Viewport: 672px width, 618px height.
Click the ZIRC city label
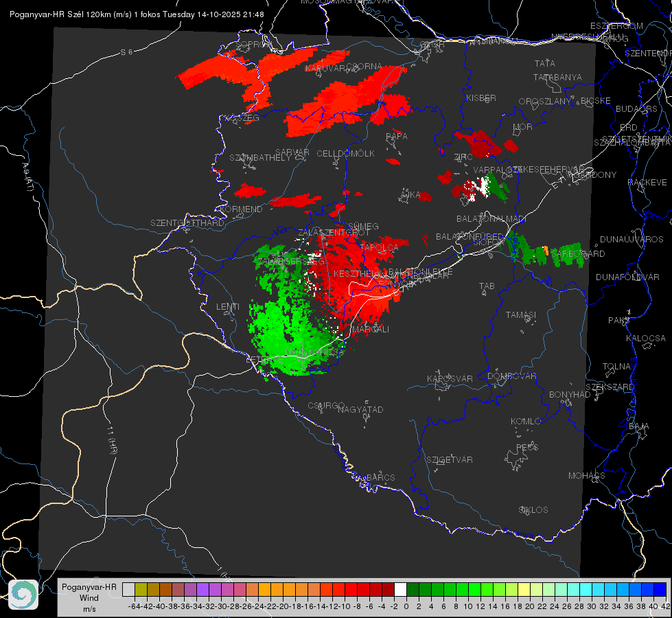pos(463,157)
